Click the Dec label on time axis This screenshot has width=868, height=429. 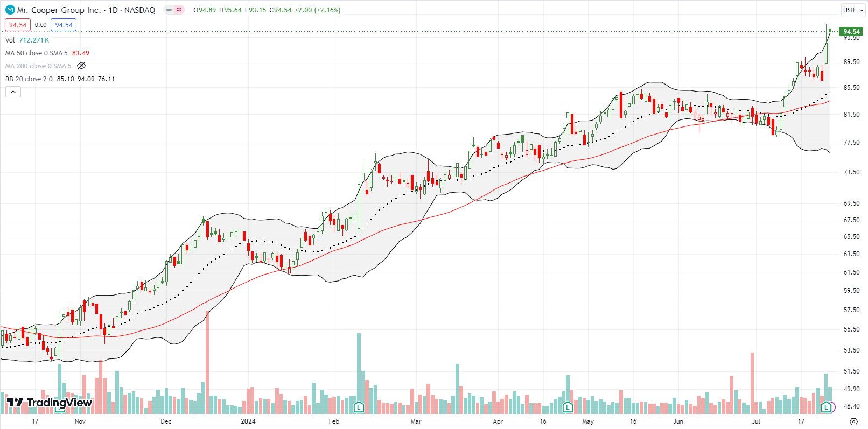click(x=166, y=421)
